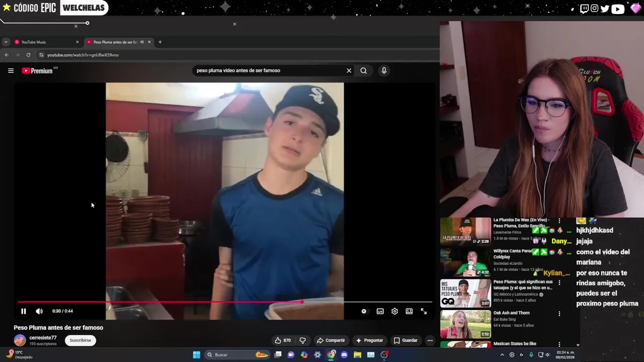Open cerresiete77 channel name
This screenshot has width=644, height=362.
click(43, 338)
